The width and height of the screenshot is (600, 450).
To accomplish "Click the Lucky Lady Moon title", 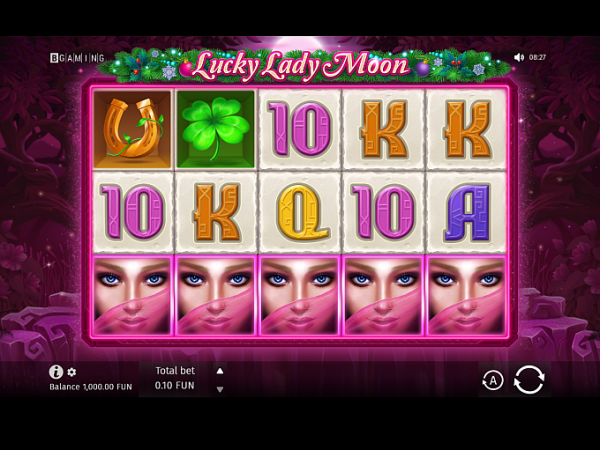I will [300, 66].
